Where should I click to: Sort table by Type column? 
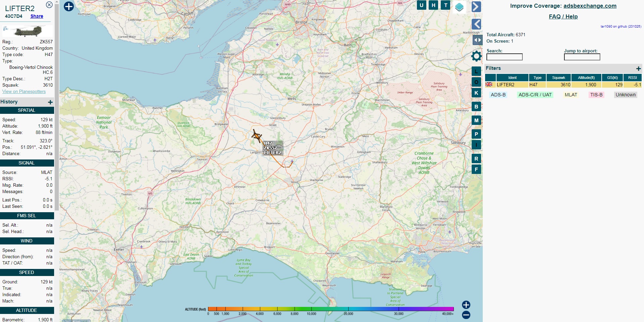[538, 78]
